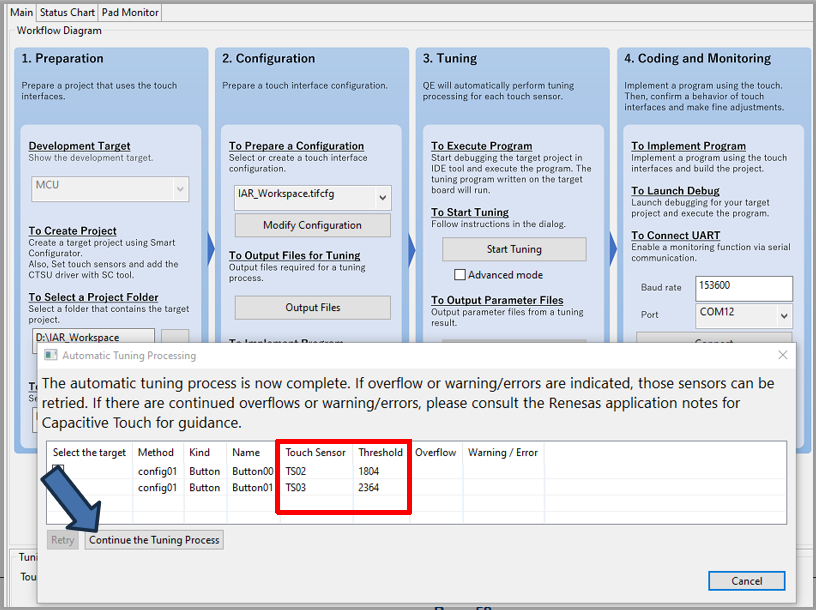The height and width of the screenshot is (610, 816).
Task: Open the MCU development target dropdown
Action: [x=180, y=188]
